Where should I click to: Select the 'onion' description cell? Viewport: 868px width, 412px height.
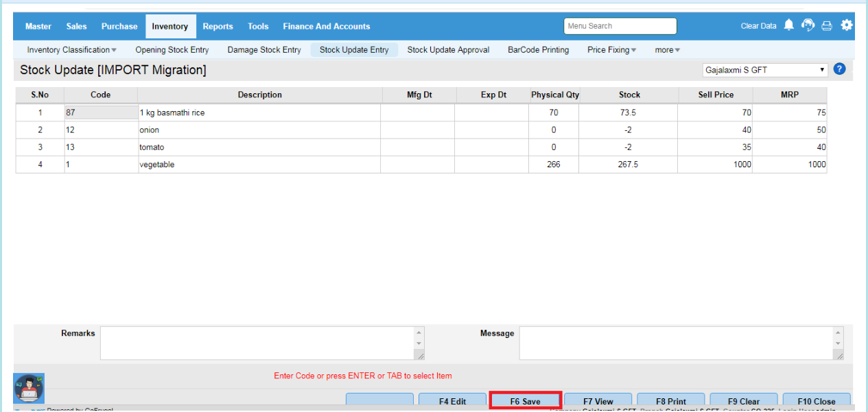[x=259, y=130]
